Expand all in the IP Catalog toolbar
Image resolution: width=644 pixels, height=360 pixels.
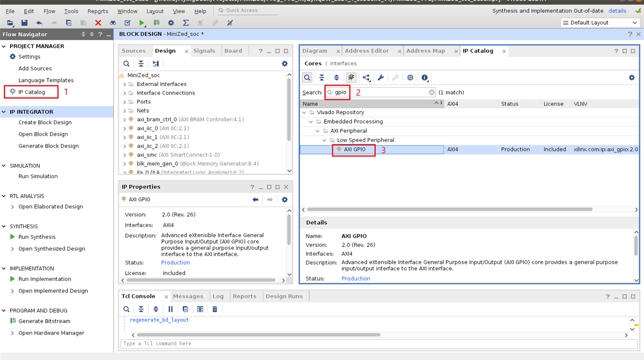click(x=337, y=78)
